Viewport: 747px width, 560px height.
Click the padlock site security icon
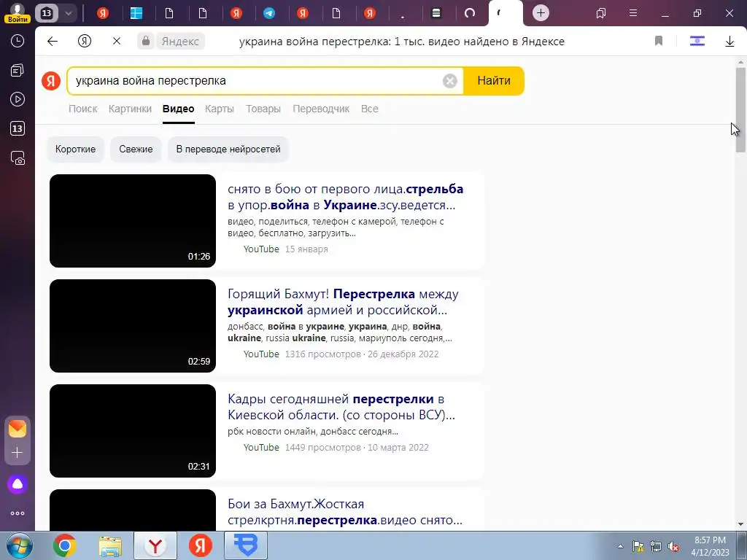click(146, 41)
